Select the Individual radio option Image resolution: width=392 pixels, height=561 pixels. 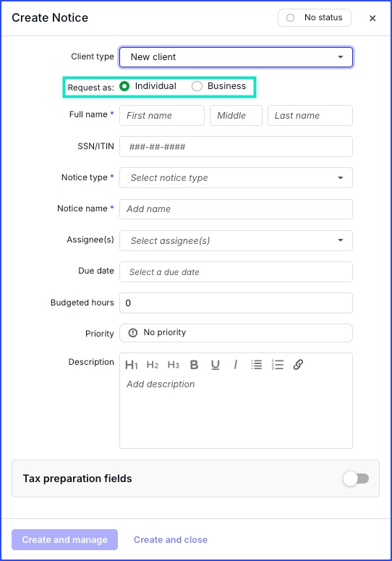(124, 86)
